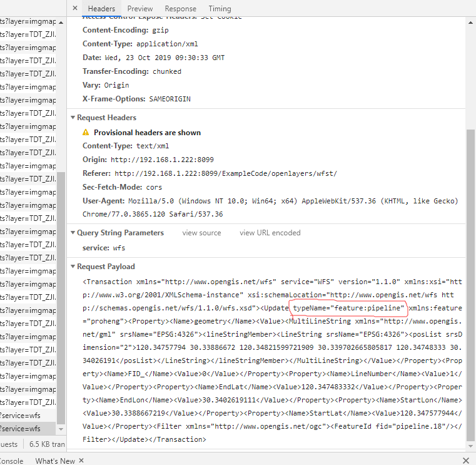Switch to the Preview tab
476x465 pixels.
[140, 9]
